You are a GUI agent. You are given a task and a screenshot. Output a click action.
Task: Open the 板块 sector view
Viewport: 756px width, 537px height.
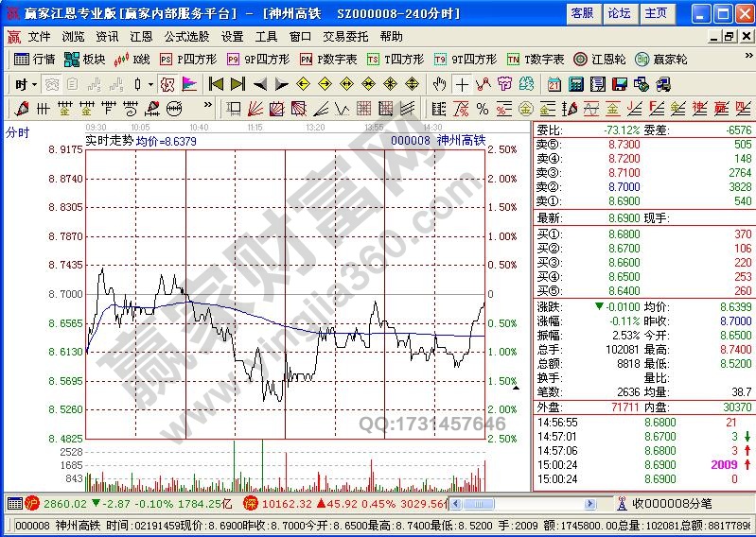click(84, 59)
